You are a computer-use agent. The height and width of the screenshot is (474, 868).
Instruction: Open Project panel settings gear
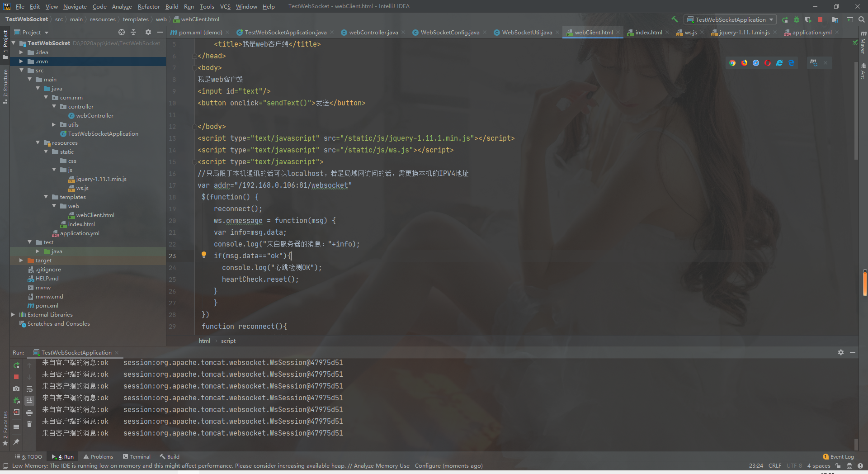pyautogui.click(x=148, y=32)
